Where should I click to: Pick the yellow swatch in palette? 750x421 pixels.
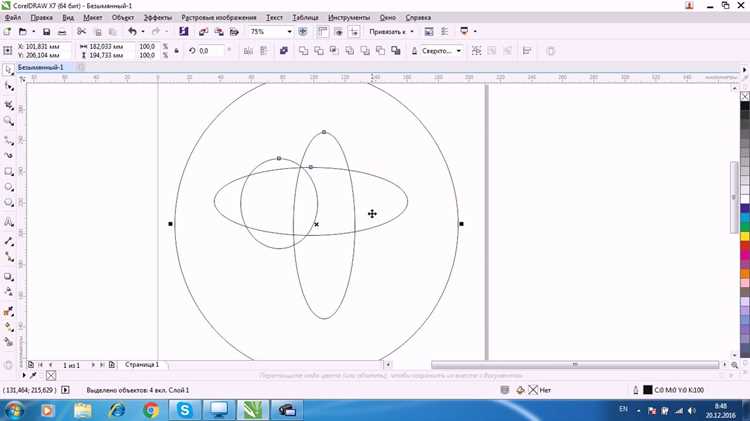click(x=745, y=236)
